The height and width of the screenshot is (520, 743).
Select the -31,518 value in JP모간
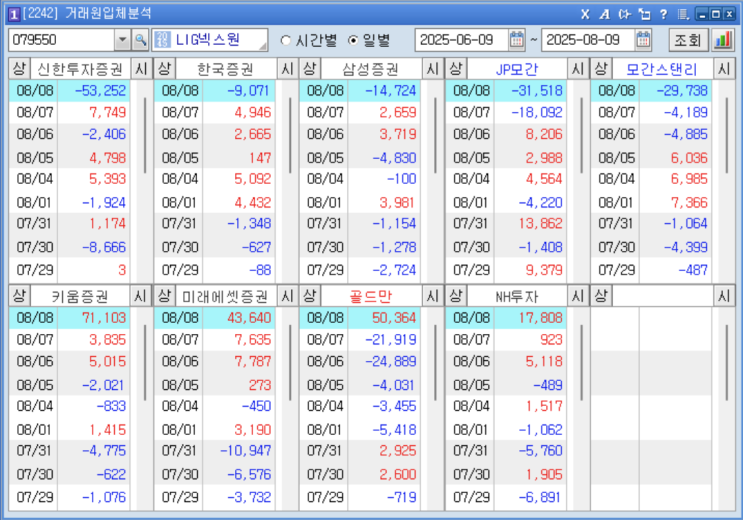tap(537, 91)
